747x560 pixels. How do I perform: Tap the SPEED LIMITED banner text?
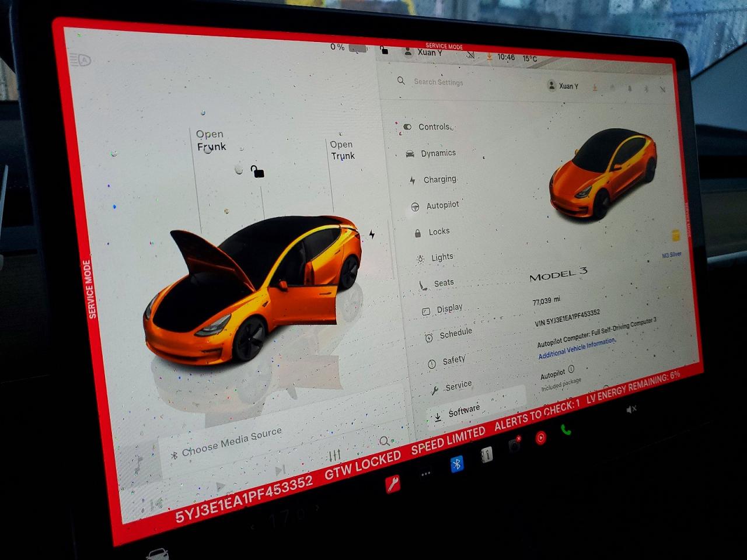coord(448,440)
